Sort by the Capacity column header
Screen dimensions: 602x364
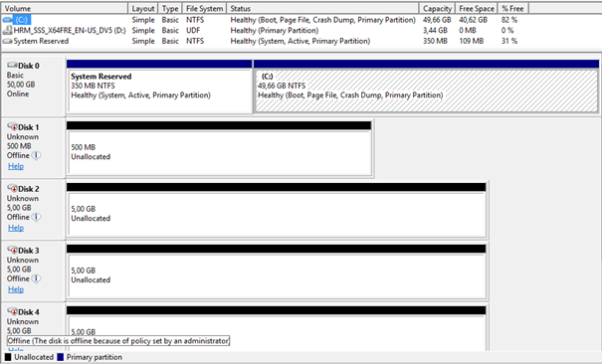tap(437, 8)
